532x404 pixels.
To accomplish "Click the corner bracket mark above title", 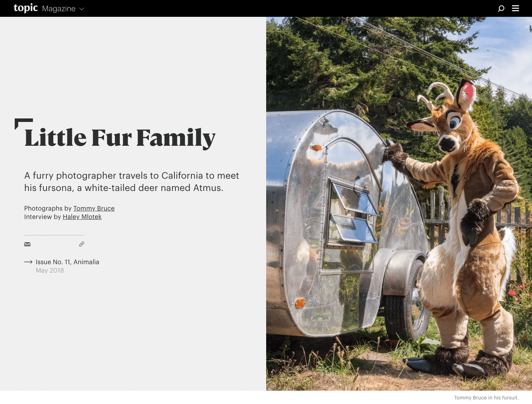I will pos(23,124).
